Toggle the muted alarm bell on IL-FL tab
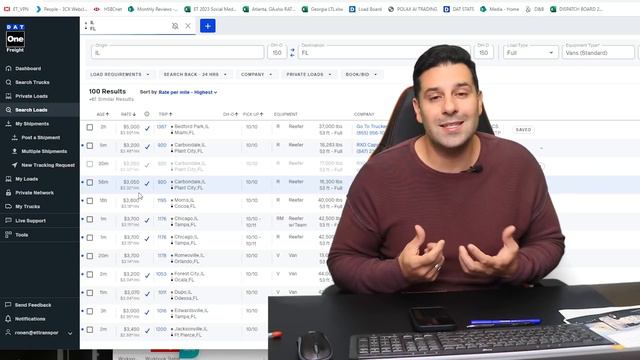 175,26
